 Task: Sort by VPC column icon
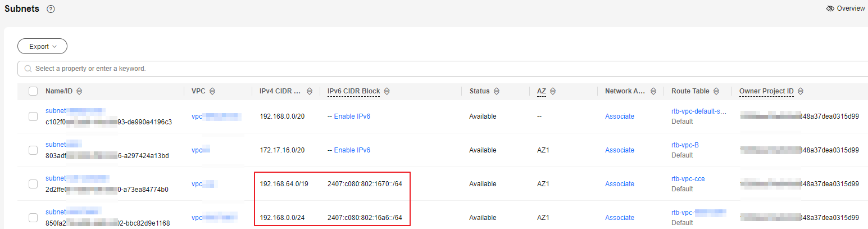212,91
